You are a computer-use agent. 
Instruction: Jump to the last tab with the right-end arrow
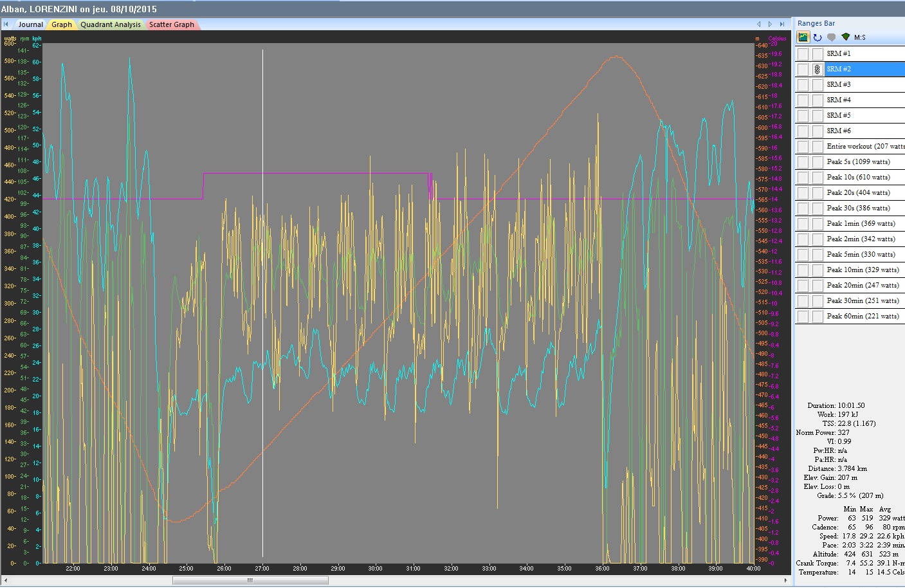(782, 24)
